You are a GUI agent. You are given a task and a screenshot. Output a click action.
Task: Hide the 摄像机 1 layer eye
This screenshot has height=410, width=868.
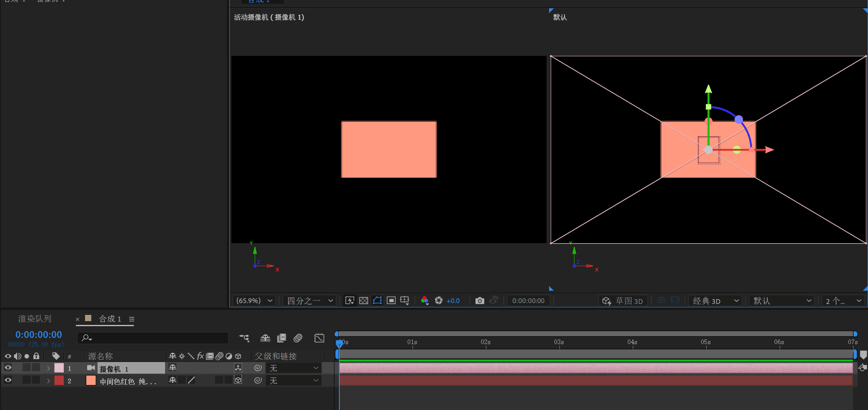(8, 367)
